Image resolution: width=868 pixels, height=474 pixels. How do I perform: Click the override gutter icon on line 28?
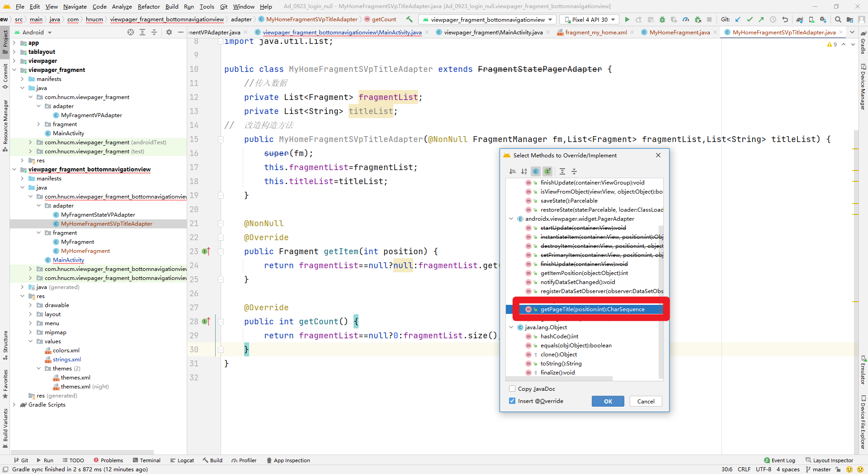(x=206, y=322)
